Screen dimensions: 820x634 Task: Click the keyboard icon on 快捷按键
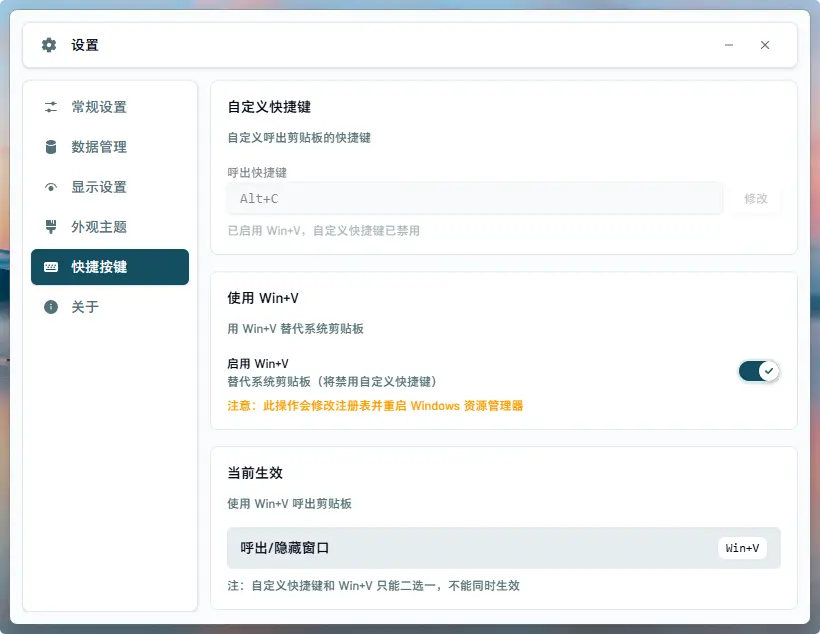[50, 267]
